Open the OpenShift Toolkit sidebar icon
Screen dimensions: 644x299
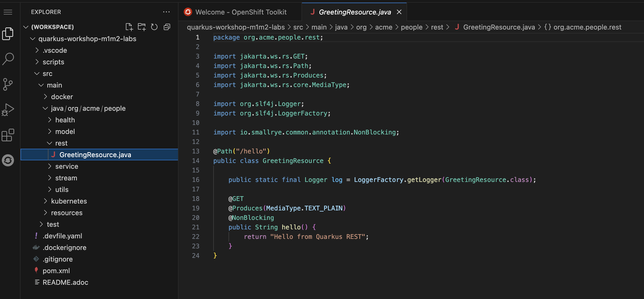tap(8, 160)
